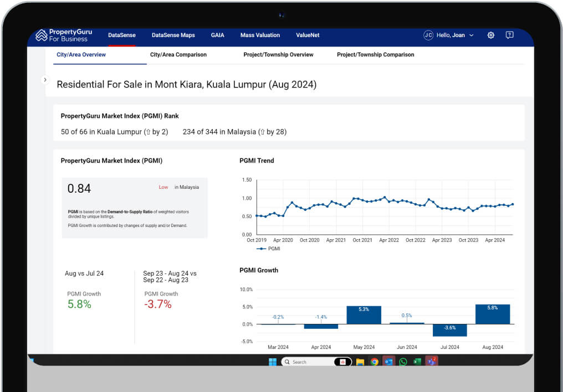The width and height of the screenshot is (563, 392).
Task: Click the PGMI legend entry under trend chart
Action: click(x=268, y=249)
